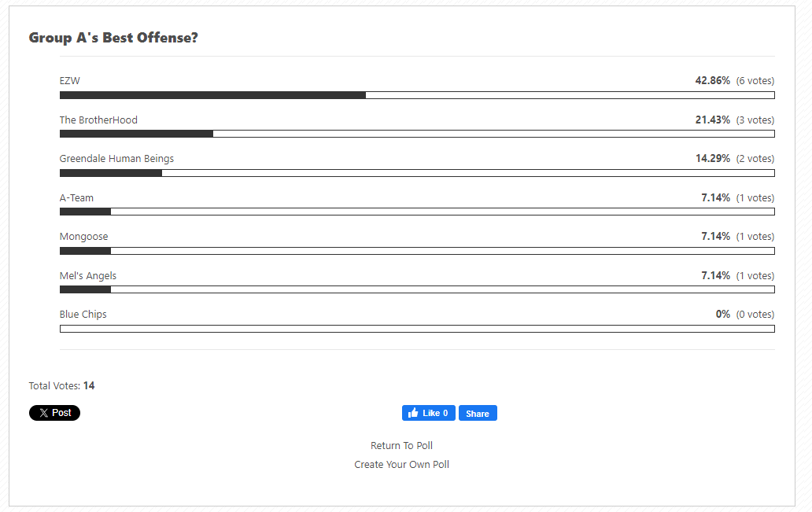Click the 42.86% vote percentage
Screen dimensions: 812x512
point(713,81)
